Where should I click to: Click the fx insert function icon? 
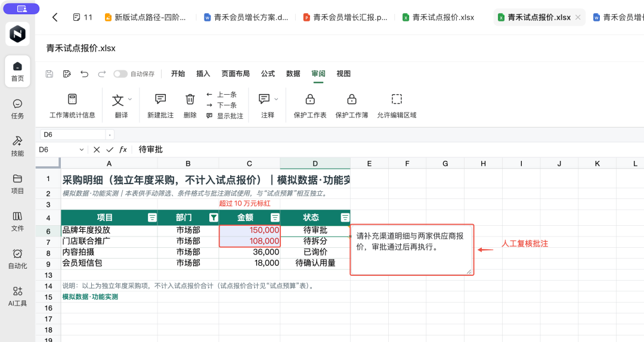click(x=123, y=150)
